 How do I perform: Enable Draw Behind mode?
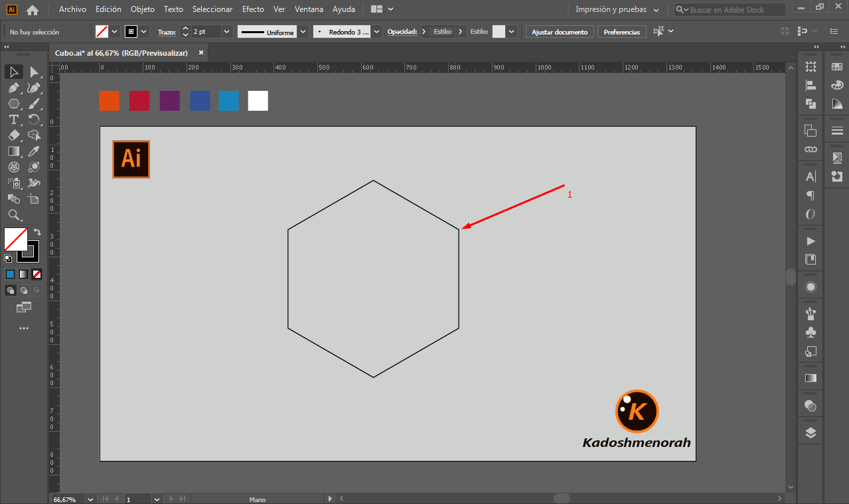24,290
